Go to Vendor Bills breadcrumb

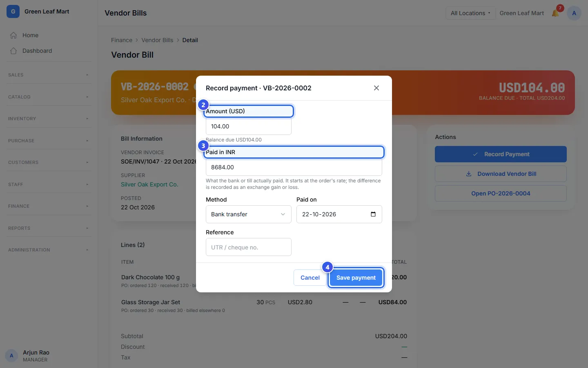(x=157, y=40)
